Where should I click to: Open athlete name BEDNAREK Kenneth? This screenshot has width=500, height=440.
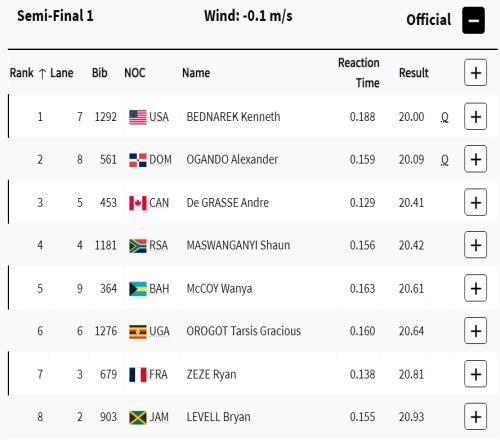click(233, 117)
